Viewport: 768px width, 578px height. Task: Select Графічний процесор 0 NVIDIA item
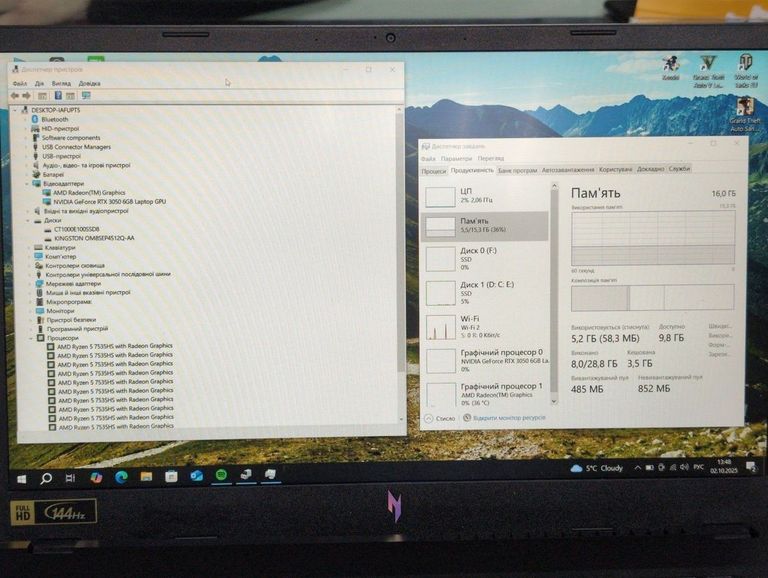tap(485, 360)
